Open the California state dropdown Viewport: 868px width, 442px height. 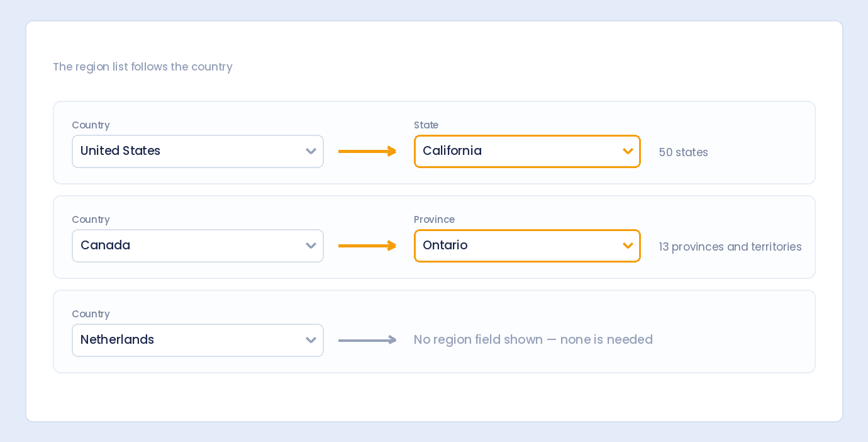pyautogui.click(x=527, y=151)
